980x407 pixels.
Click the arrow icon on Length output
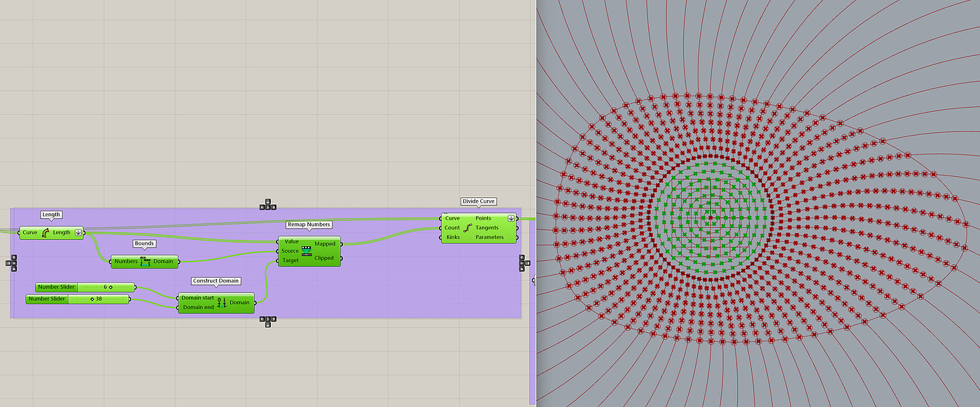pos(77,233)
